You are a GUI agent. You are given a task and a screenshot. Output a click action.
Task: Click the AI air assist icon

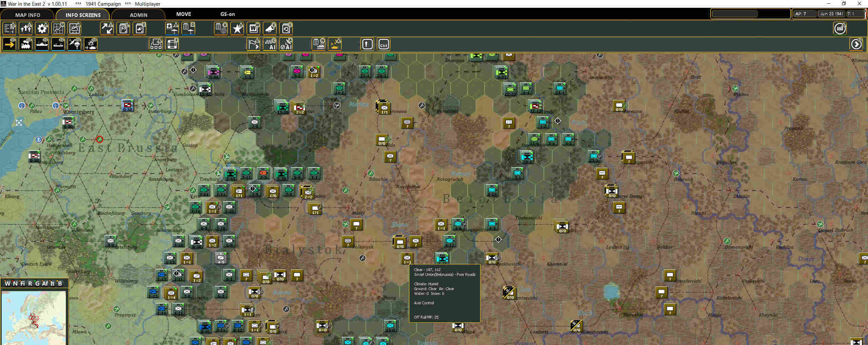coord(286,44)
